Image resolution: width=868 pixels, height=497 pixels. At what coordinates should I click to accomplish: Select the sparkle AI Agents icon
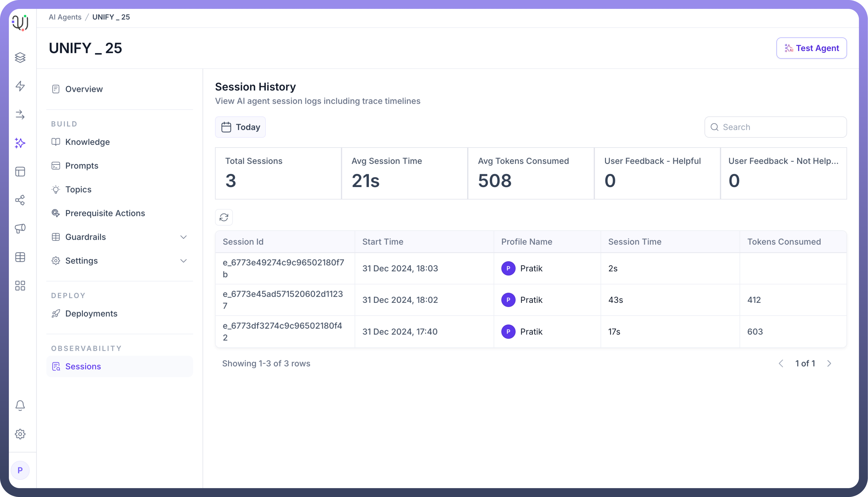pyautogui.click(x=20, y=143)
